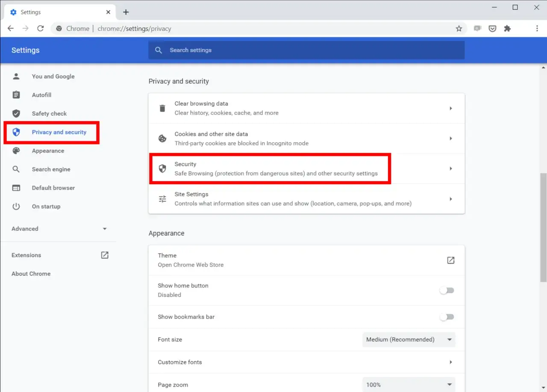Viewport: 547px width, 392px height.
Task: Open You and Google settings
Action: point(53,76)
